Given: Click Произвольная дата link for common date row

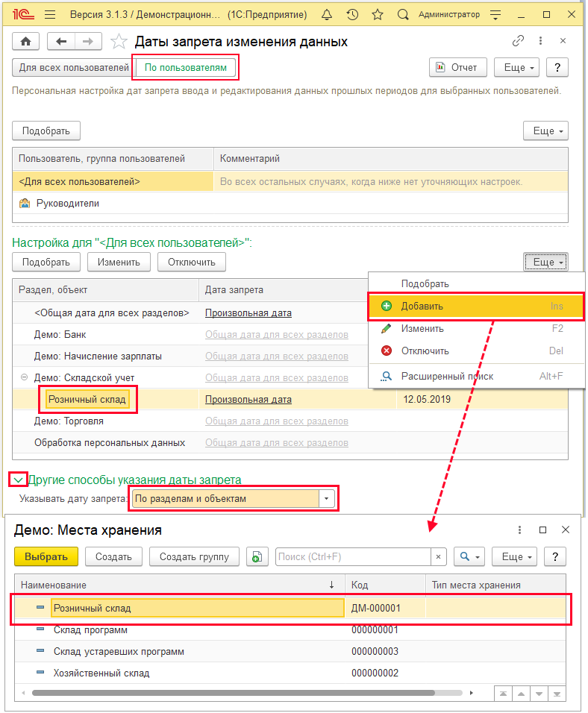Looking at the screenshot, I should 248,312.
